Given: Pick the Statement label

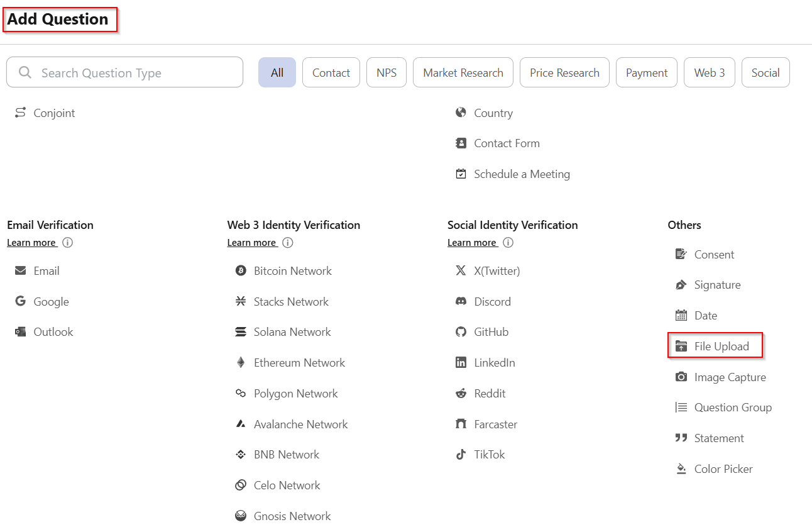Looking at the screenshot, I should tap(719, 438).
